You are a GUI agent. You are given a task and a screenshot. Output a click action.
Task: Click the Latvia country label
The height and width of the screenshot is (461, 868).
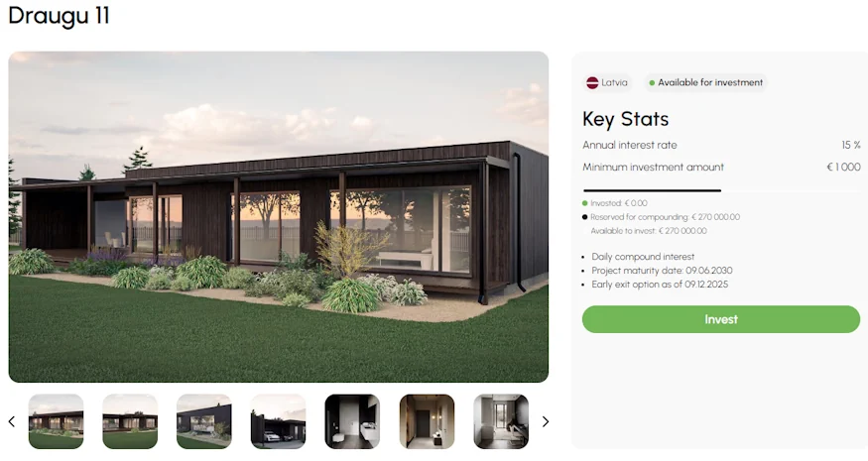pos(614,83)
